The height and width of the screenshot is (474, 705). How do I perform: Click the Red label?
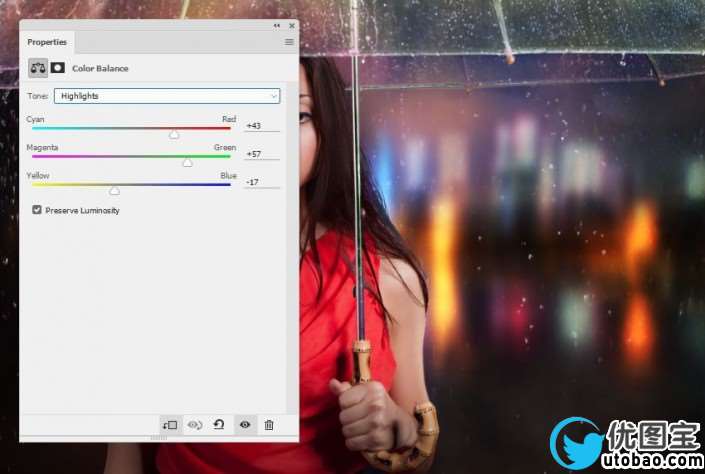tap(229, 119)
